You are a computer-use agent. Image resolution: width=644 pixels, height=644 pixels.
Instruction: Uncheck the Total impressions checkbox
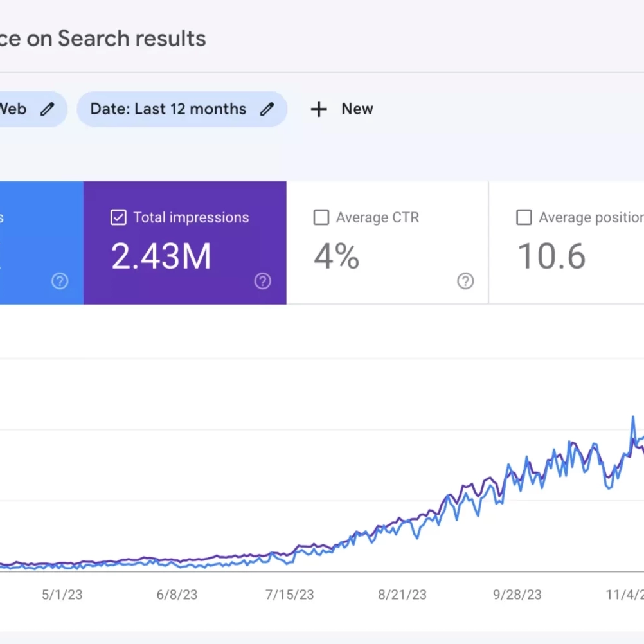coord(118,217)
